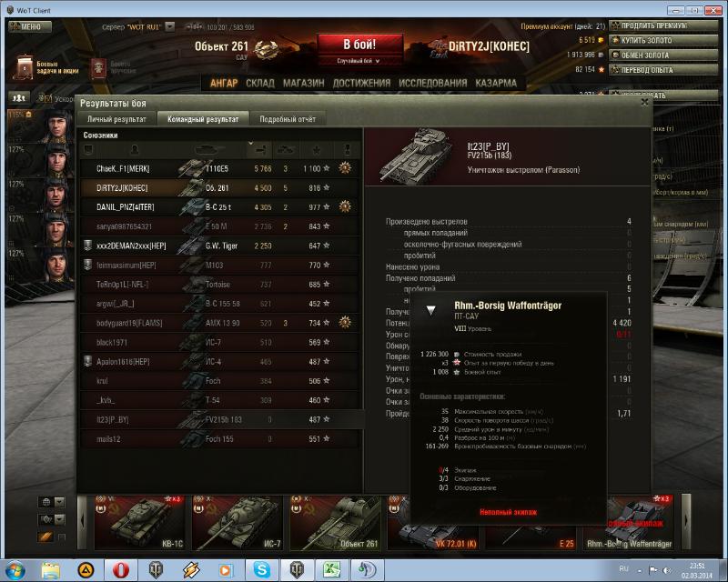Click the crew panel icon above the portraits
Viewport: 728px width, 582px height.
19,97
